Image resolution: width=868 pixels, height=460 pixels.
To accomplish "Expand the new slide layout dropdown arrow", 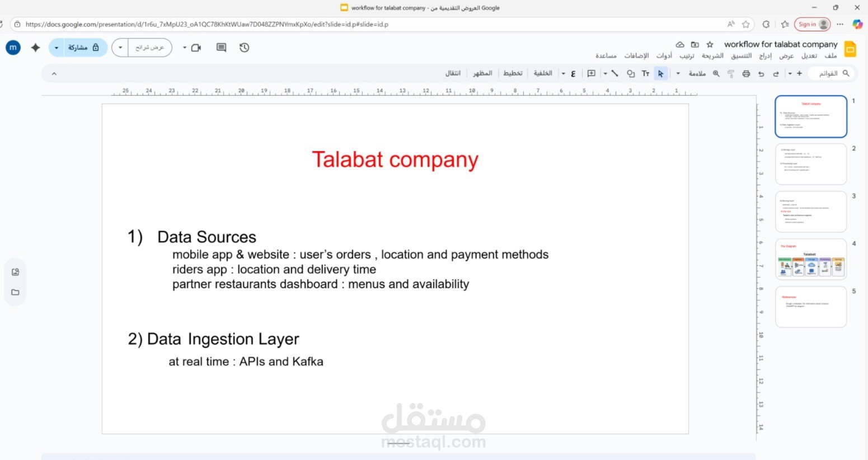I will (x=790, y=73).
